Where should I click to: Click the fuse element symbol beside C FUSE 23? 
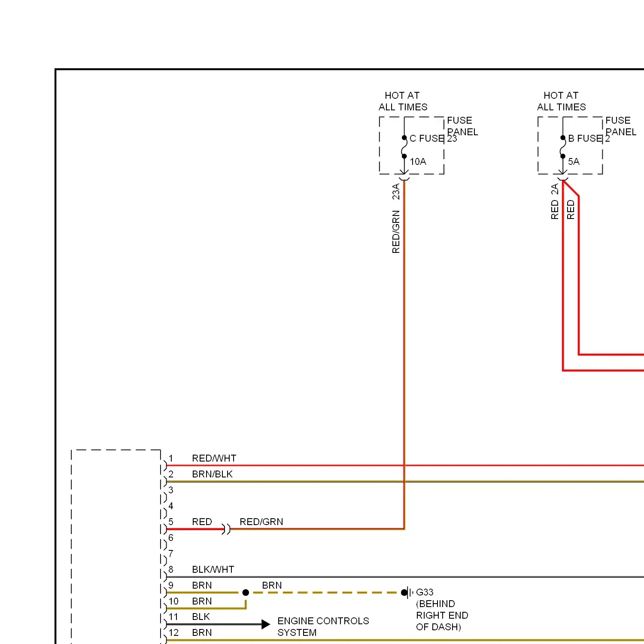pos(404,147)
